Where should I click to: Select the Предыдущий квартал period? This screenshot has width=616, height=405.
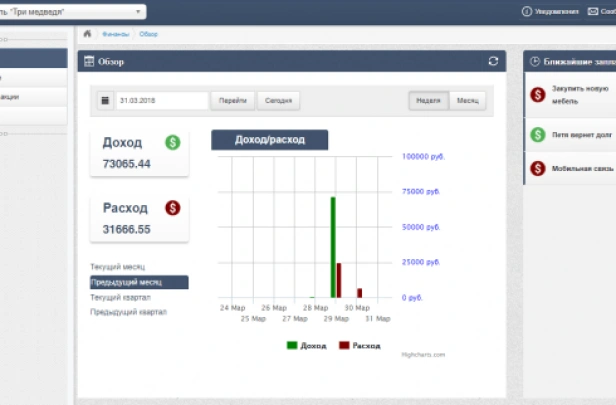(x=128, y=312)
